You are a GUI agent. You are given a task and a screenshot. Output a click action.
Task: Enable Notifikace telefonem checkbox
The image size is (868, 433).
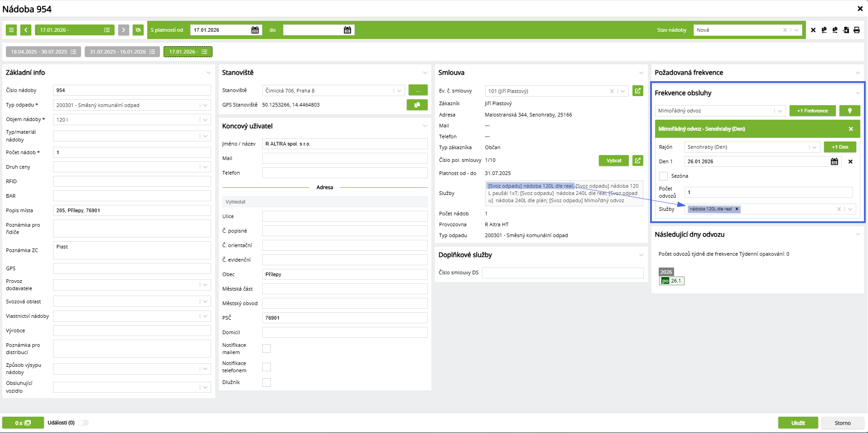(x=267, y=367)
